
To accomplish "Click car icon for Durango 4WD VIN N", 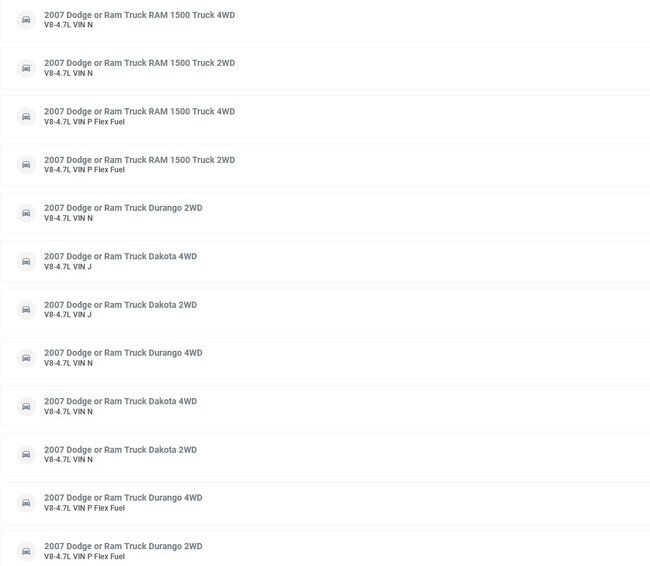I will [x=26, y=358].
